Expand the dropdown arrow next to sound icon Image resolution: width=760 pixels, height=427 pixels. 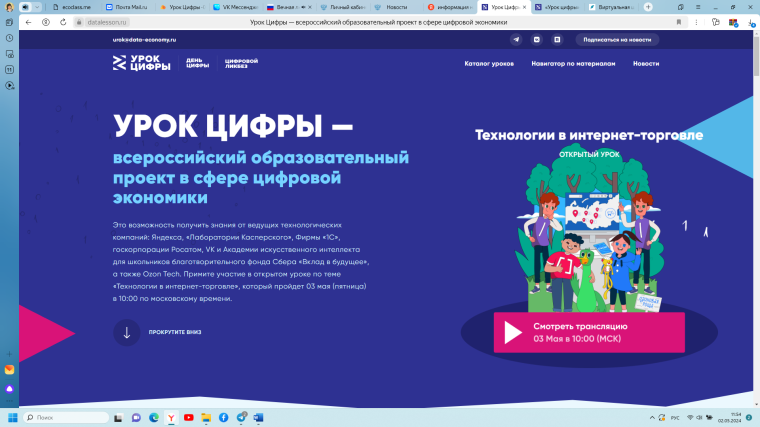coord(37,7)
